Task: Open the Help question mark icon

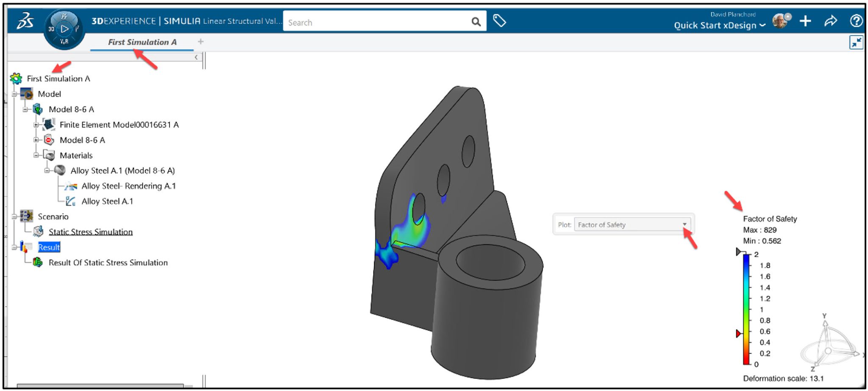Action: click(x=856, y=20)
